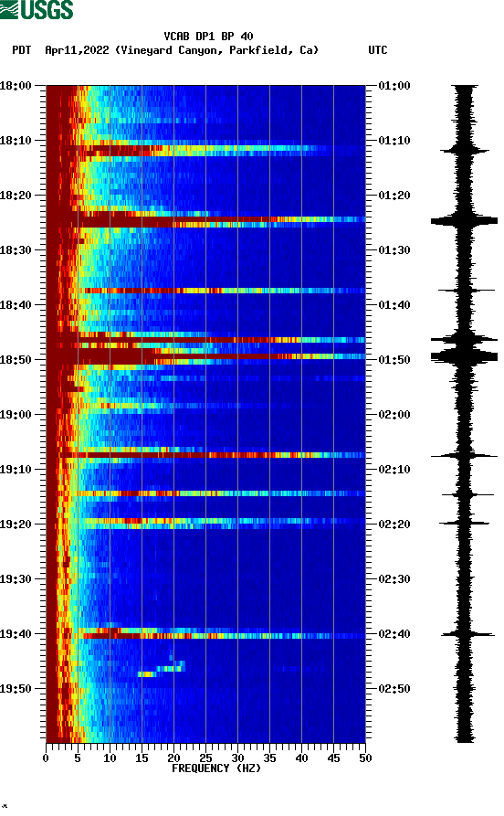Click the 18:00 PDT time label
This screenshot has height=816, width=504.
click(x=16, y=85)
